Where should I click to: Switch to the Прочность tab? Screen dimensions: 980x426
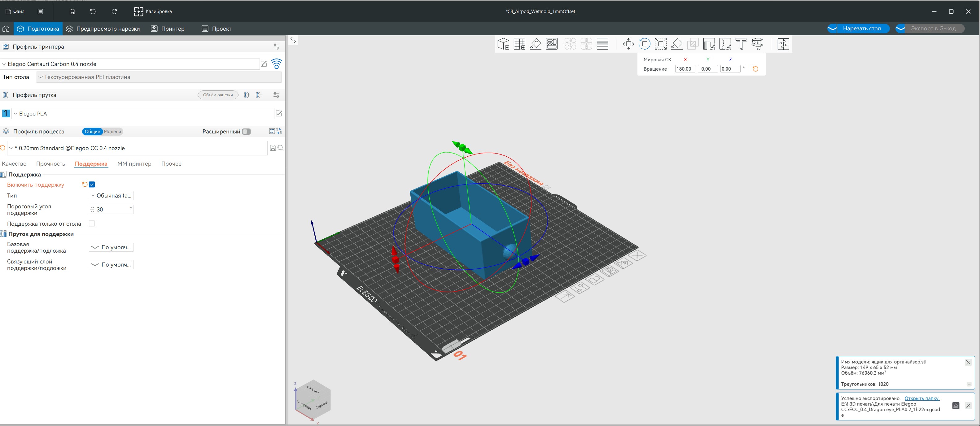click(x=50, y=163)
